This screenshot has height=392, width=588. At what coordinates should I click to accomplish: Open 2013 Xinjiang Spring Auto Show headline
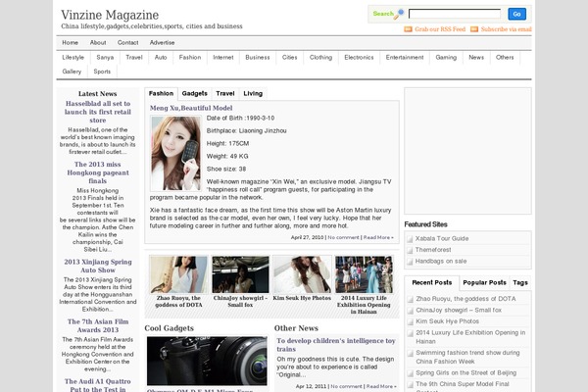(97, 266)
